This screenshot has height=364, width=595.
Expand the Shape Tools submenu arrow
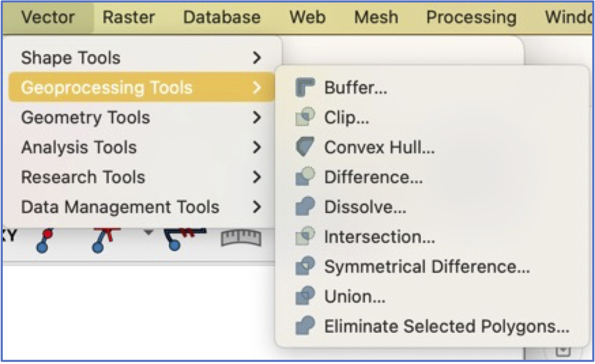(x=257, y=58)
